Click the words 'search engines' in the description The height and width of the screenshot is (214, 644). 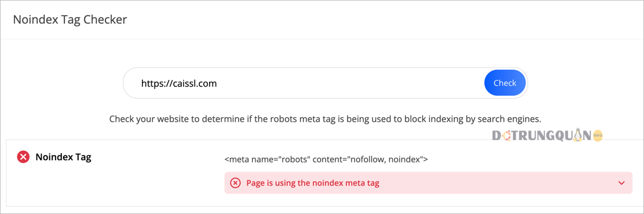coord(513,119)
